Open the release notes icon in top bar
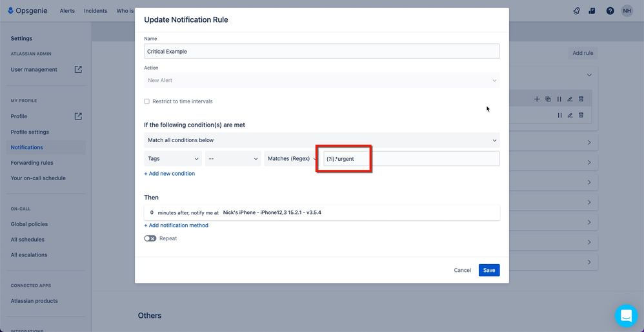This screenshot has height=332, width=644. click(x=592, y=11)
